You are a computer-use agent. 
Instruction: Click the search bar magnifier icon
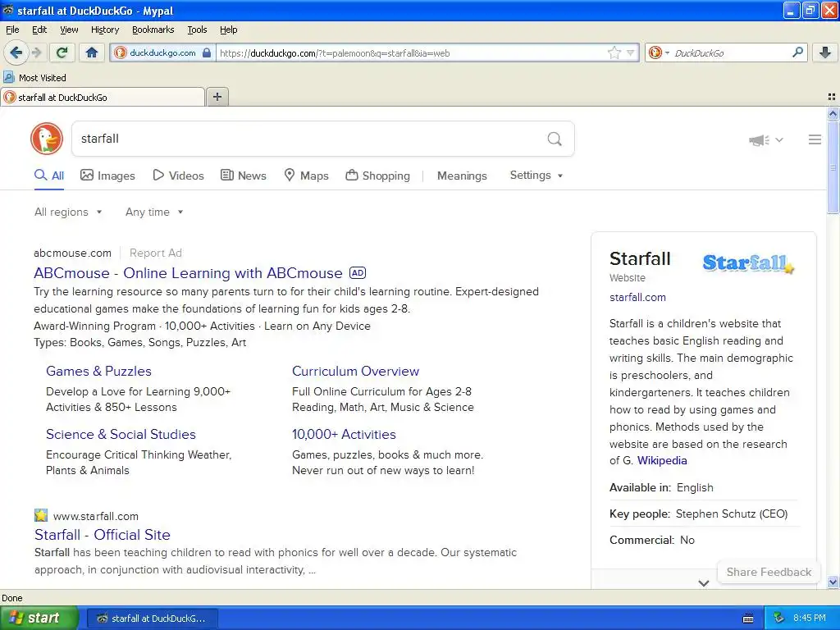click(797, 52)
